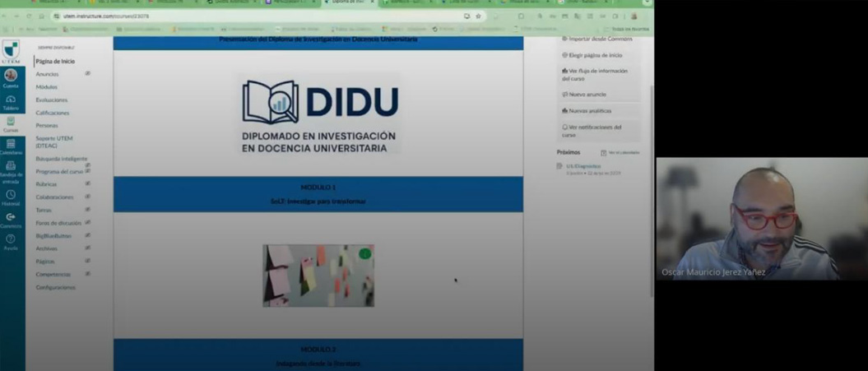
Task: Open Calificaciones in course menu
Action: 53,113
